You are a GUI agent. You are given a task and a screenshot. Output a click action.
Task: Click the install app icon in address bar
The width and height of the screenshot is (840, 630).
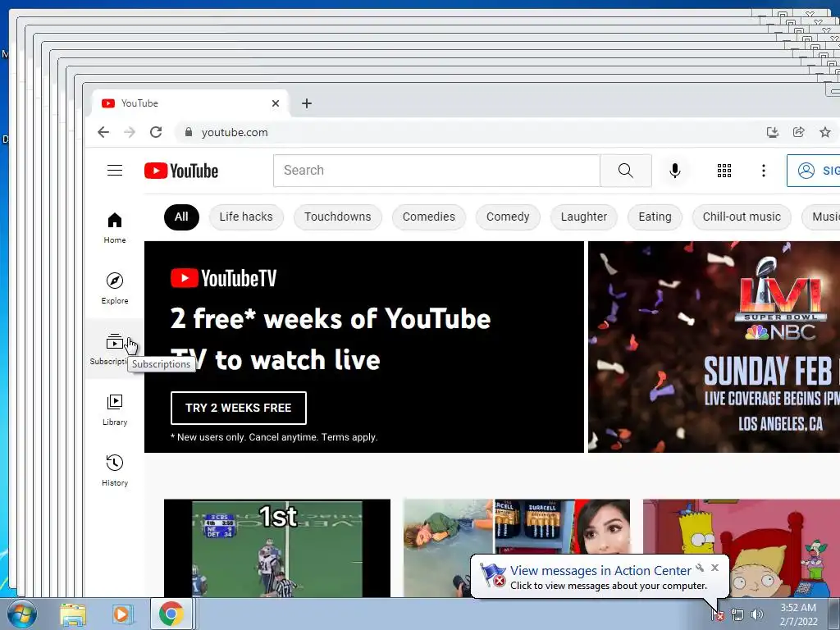(x=772, y=132)
